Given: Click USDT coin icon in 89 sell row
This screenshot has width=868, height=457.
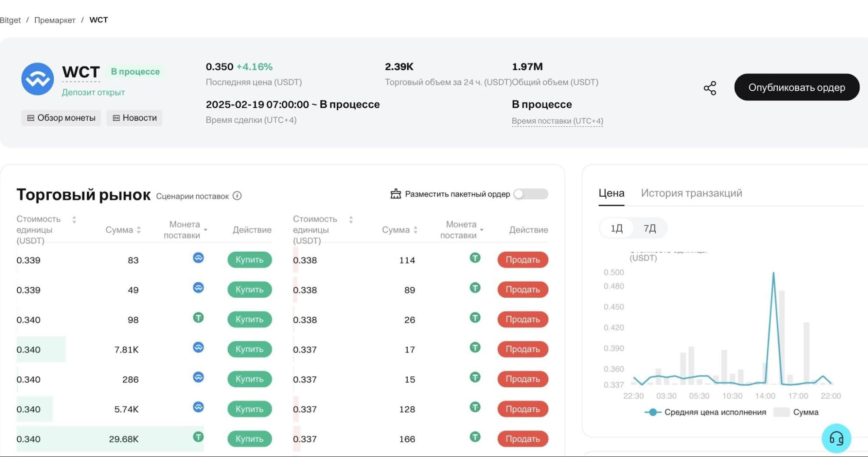Looking at the screenshot, I should point(475,288).
